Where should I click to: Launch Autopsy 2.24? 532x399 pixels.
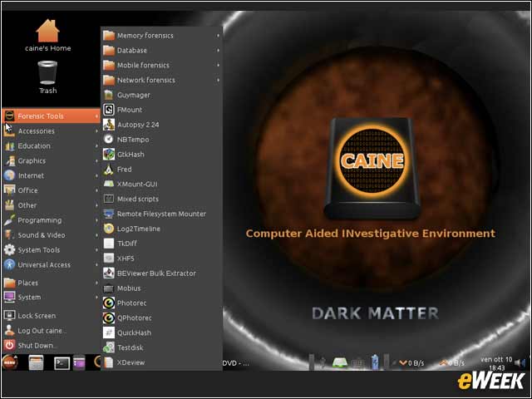[161, 125]
